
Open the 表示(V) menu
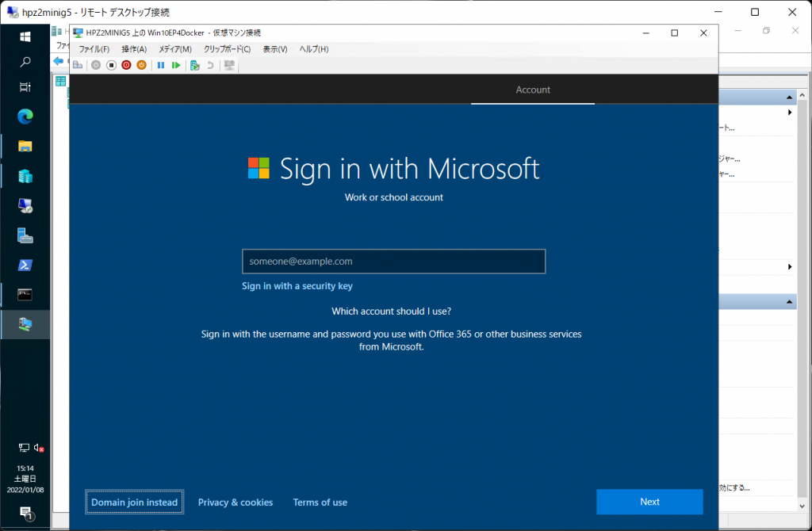[x=275, y=49]
